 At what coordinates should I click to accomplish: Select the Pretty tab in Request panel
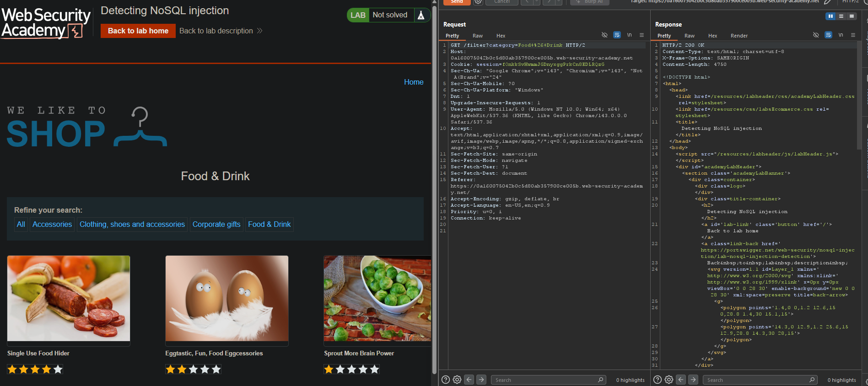coord(452,36)
